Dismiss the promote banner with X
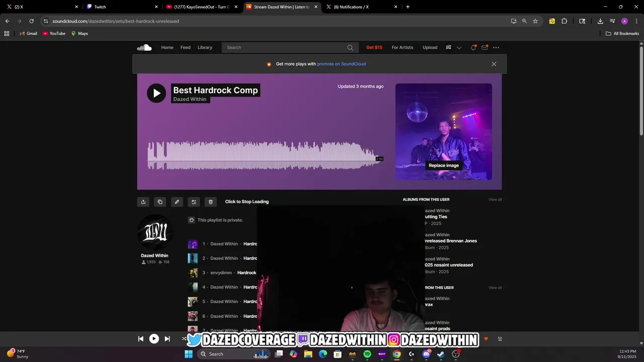 (494, 64)
